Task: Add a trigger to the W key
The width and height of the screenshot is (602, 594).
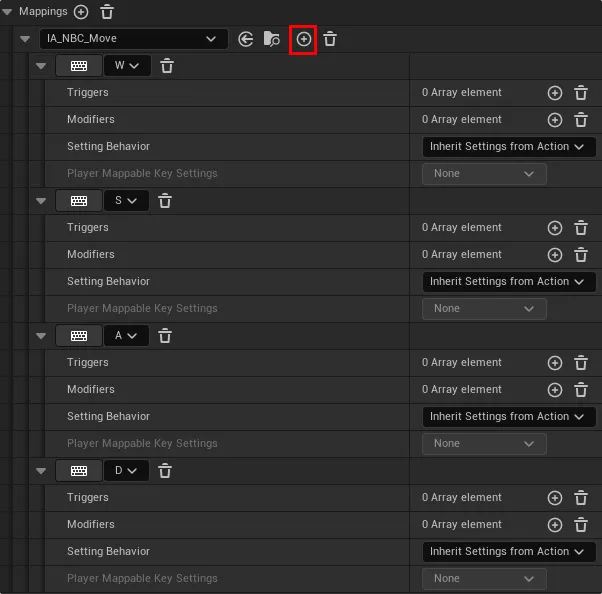Action: coord(555,93)
